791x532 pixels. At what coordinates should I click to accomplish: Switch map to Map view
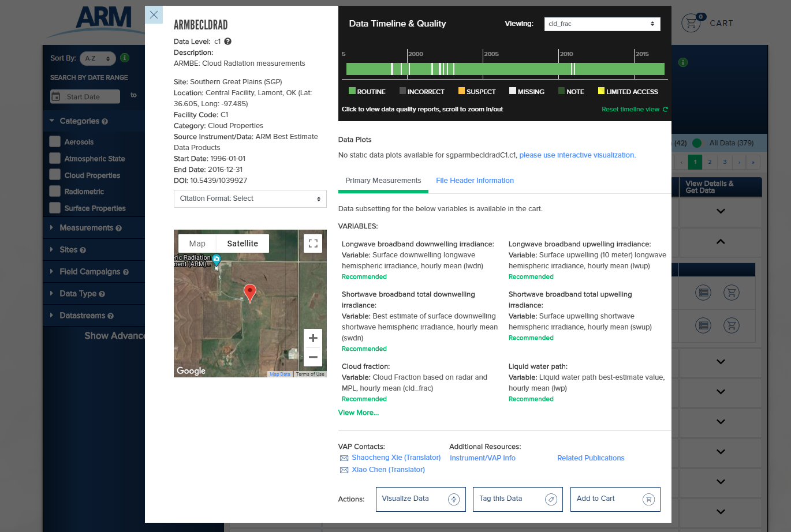tap(197, 243)
